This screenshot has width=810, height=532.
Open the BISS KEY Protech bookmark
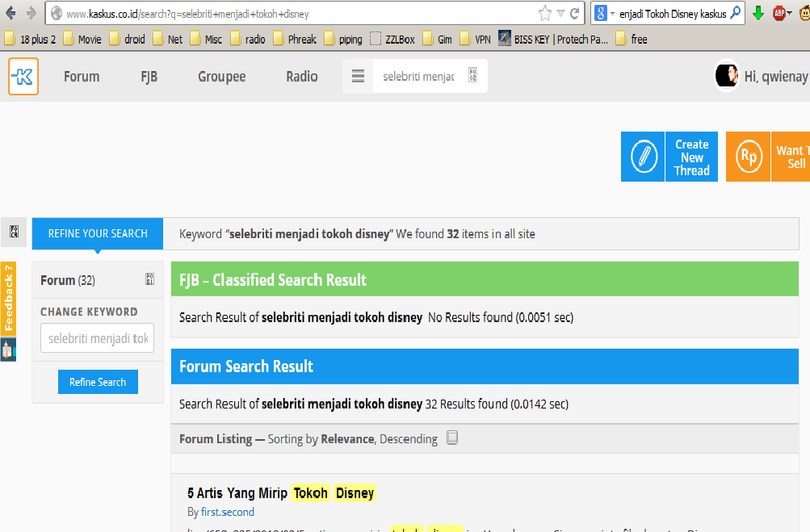tap(553, 40)
